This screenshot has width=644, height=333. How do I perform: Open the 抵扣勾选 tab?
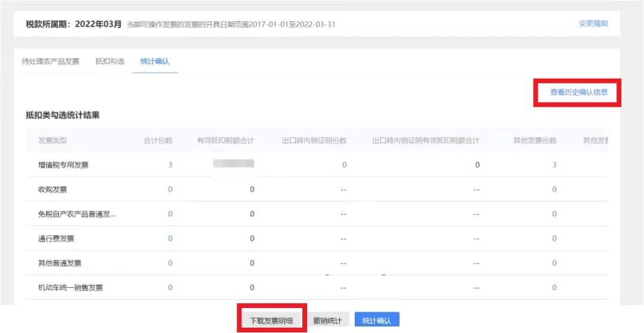[x=110, y=61]
